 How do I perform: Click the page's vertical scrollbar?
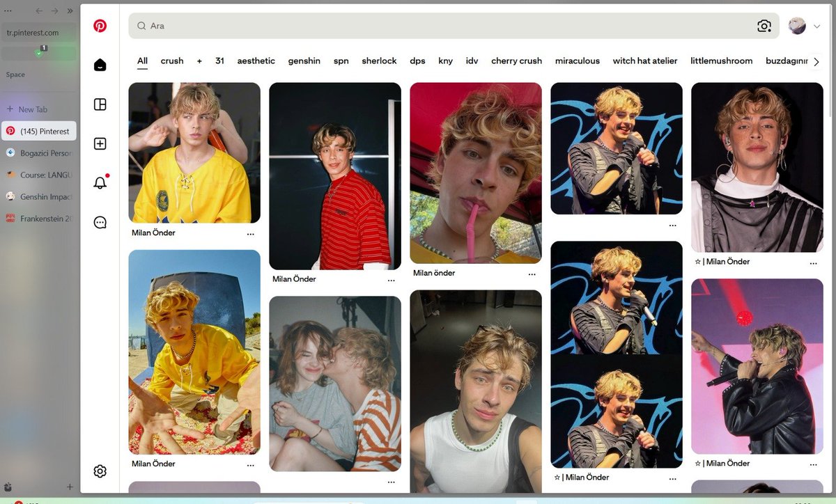pyautogui.click(x=832, y=63)
